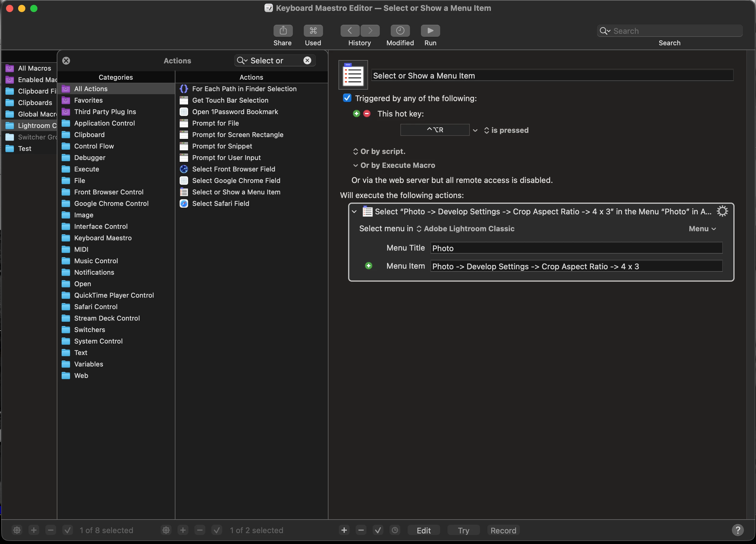Select 'Prompt for User Input' action
The width and height of the screenshot is (756, 544).
tap(226, 158)
